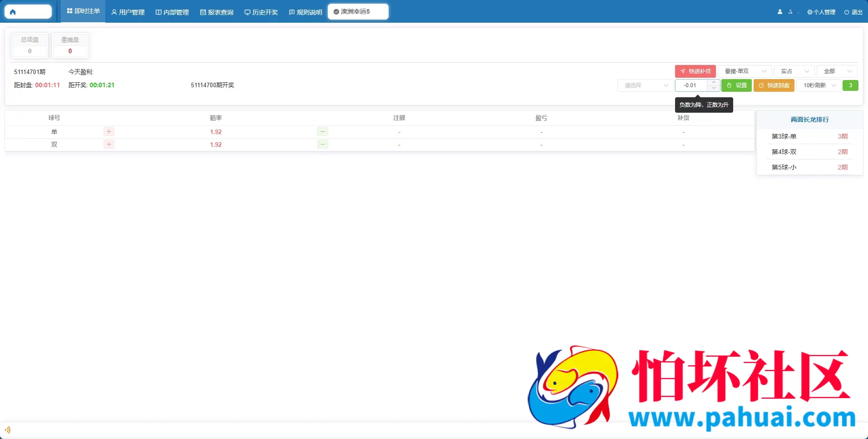Click the minus icon in 双 row
The height and width of the screenshot is (439, 868).
click(x=323, y=145)
